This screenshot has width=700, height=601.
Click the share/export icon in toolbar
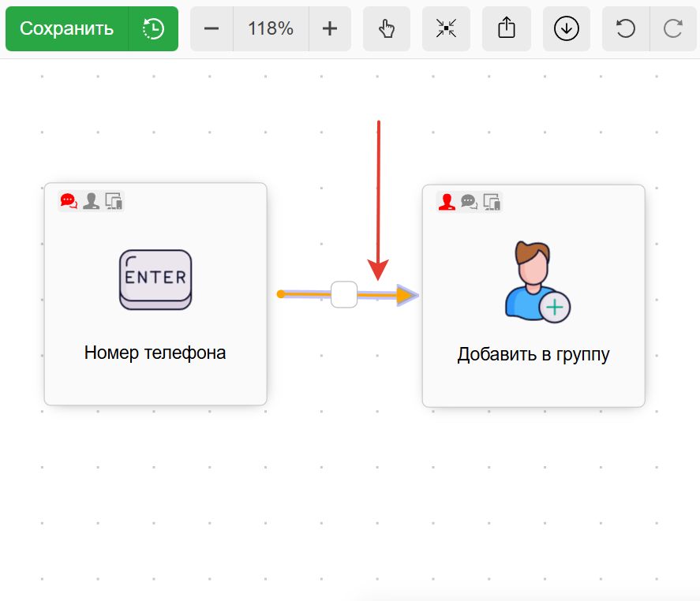point(507,29)
